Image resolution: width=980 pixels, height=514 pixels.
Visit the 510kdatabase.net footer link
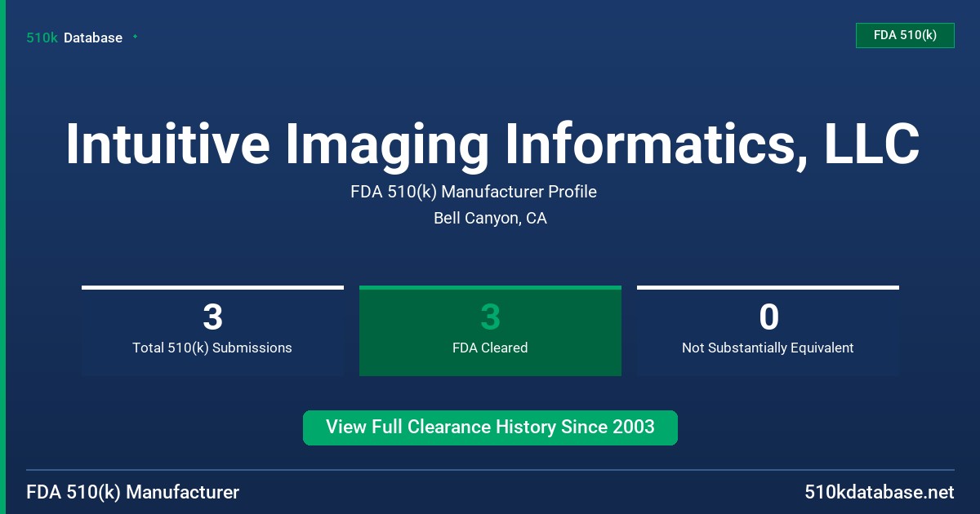879,492
